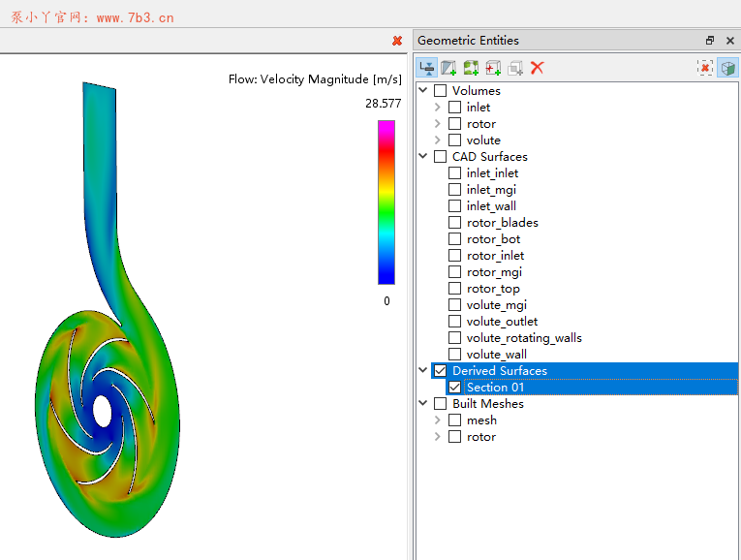The width and height of the screenshot is (741, 560).
Task: Select the CAD Surfaces tree label
Action: (489, 156)
